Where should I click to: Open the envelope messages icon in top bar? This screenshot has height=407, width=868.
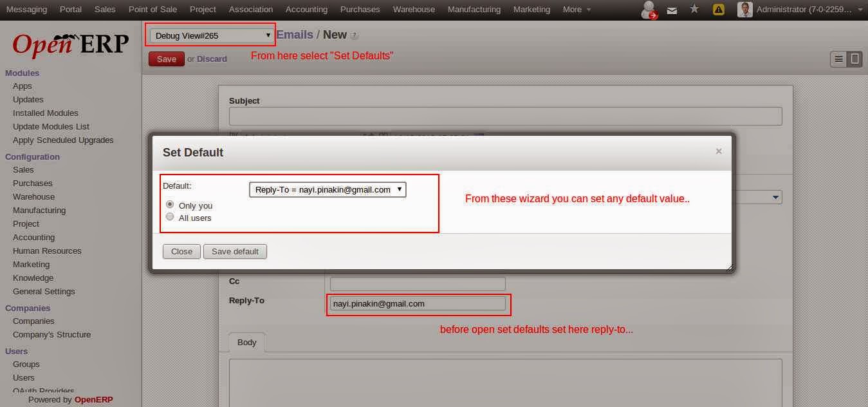672,10
